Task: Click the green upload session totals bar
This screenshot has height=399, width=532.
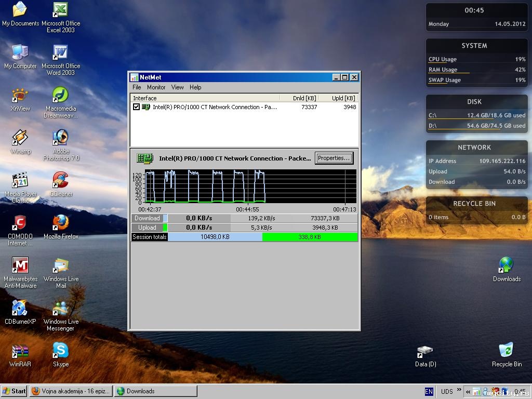Action: pyautogui.click(x=310, y=237)
